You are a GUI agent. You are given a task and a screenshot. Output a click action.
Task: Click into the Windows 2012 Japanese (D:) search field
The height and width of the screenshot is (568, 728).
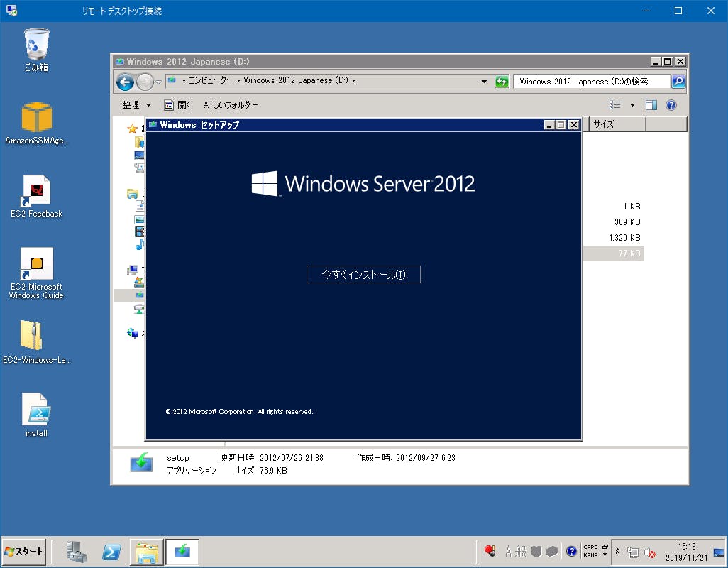point(592,82)
